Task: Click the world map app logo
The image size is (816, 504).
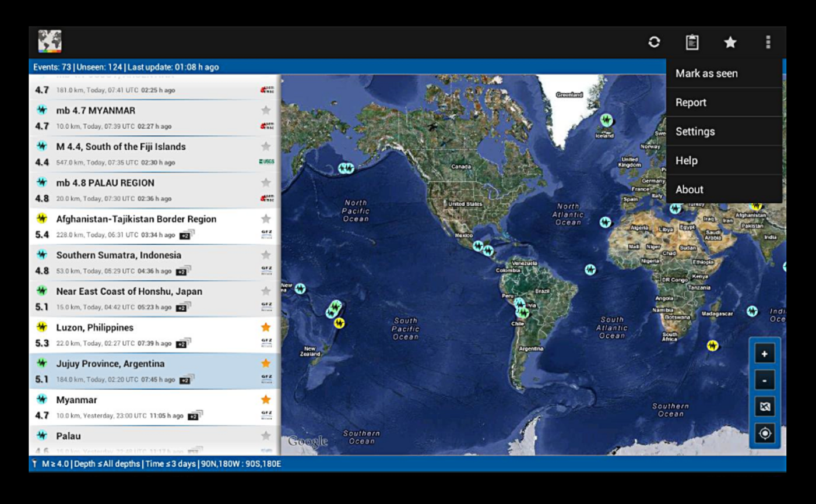Action: (x=50, y=42)
